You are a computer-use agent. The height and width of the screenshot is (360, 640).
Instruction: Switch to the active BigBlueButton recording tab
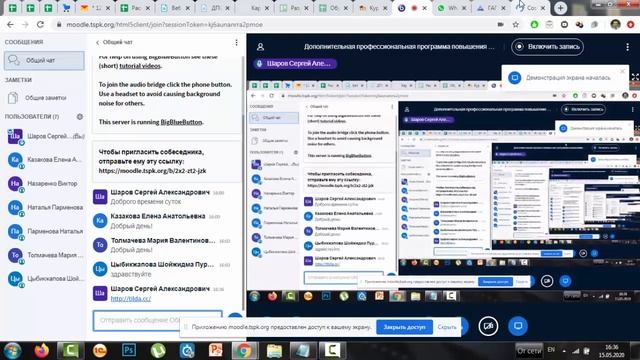point(412,8)
